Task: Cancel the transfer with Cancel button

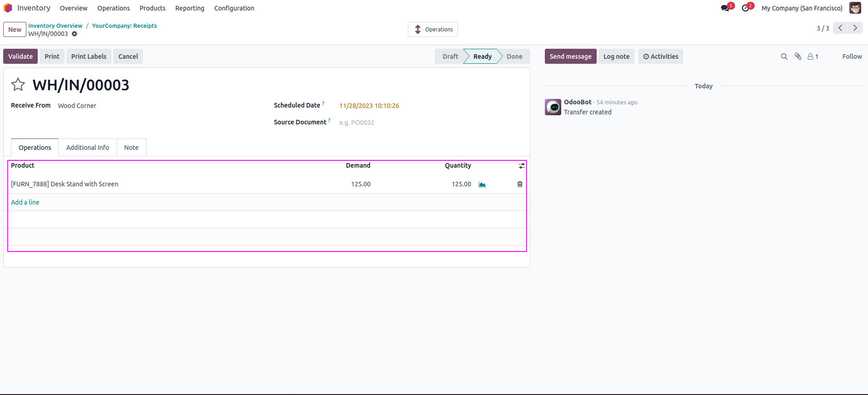Action: click(x=128, y=56)
